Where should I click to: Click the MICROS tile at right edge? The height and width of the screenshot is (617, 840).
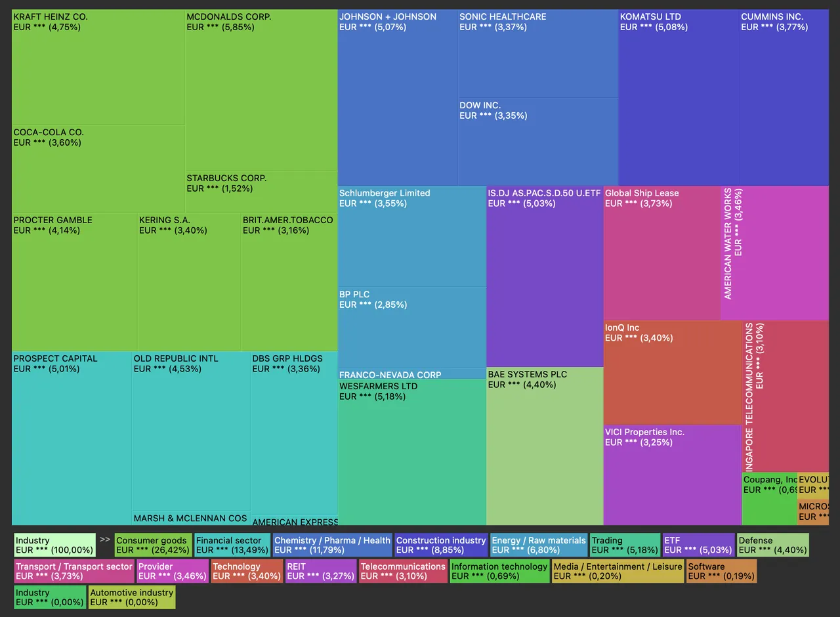pyautogui.click(x=812, y=513)
